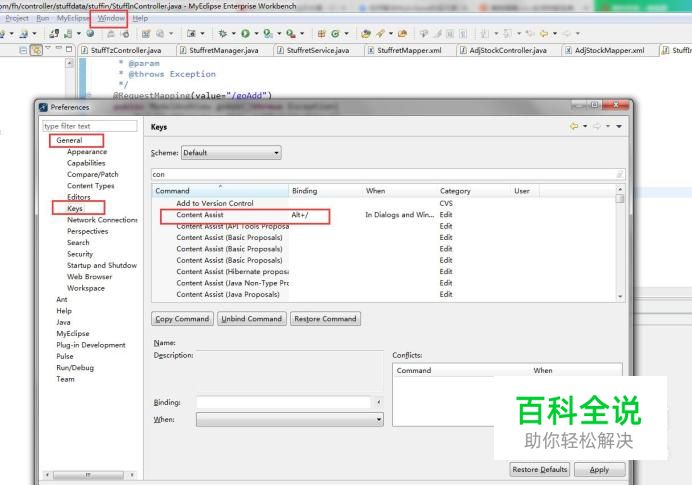Screen dimensions: 692x485
Task: Open the MyEclipse menu
Action: (x=72, y=18)
